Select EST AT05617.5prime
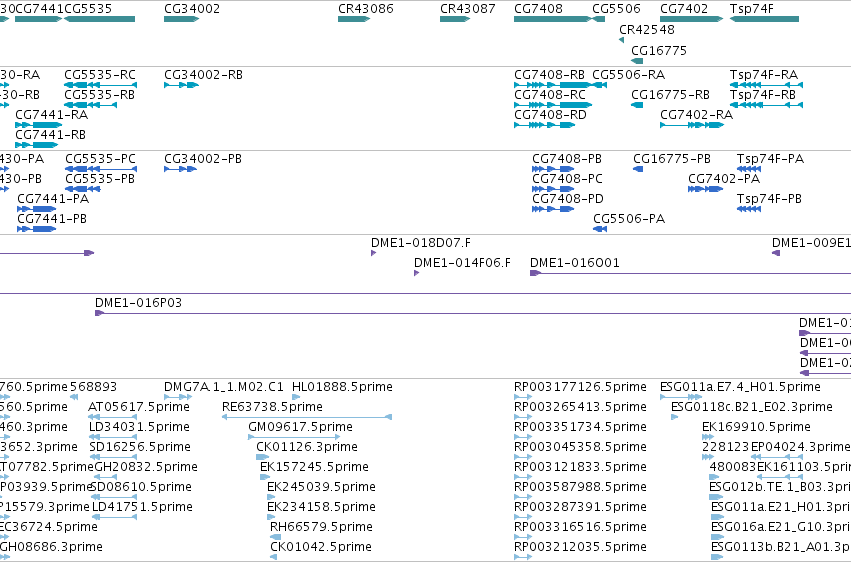This screenshot has width=851, height=562. (112, 417)
